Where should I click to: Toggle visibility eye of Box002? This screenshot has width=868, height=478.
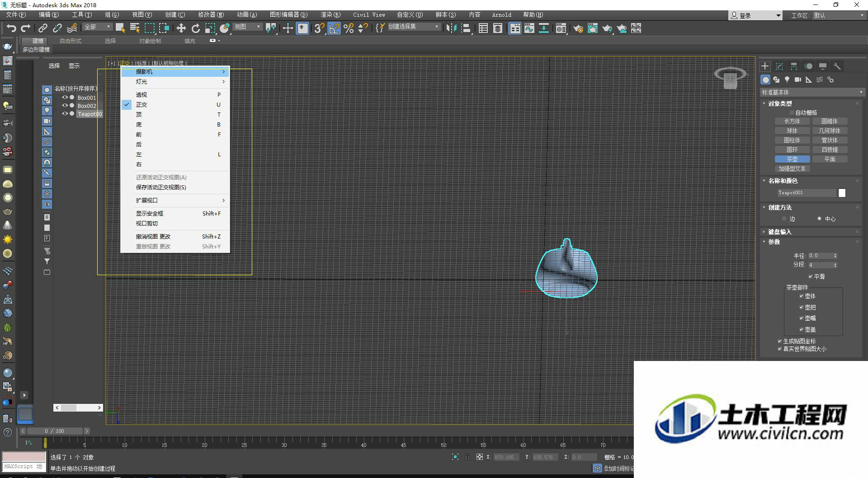click(x=65, y=106)
